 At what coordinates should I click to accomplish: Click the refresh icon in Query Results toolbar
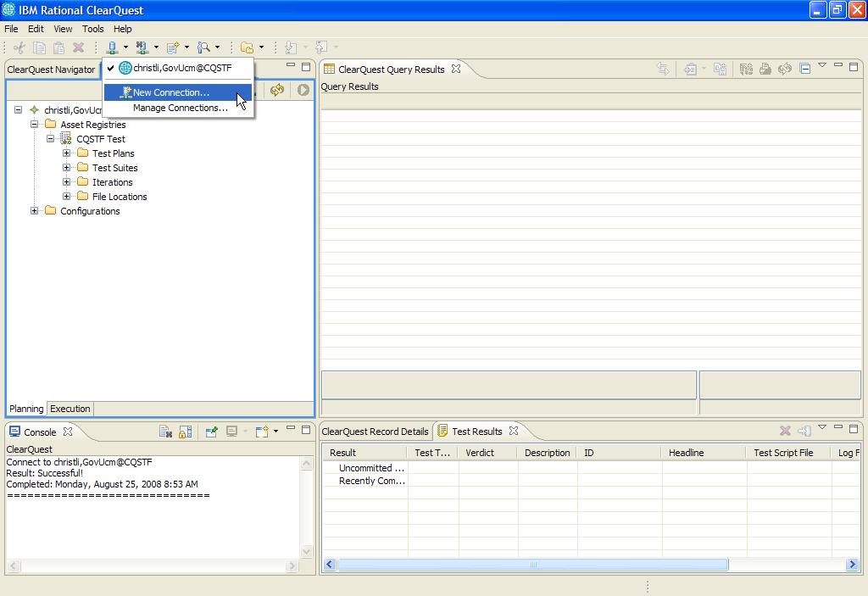(x=785, y=69)
